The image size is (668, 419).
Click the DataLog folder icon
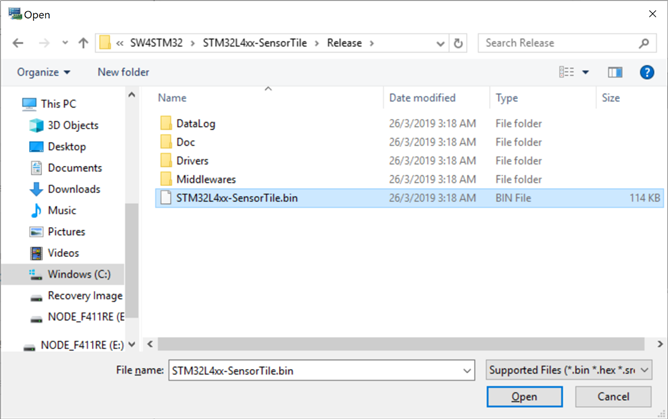coord(166,123)
